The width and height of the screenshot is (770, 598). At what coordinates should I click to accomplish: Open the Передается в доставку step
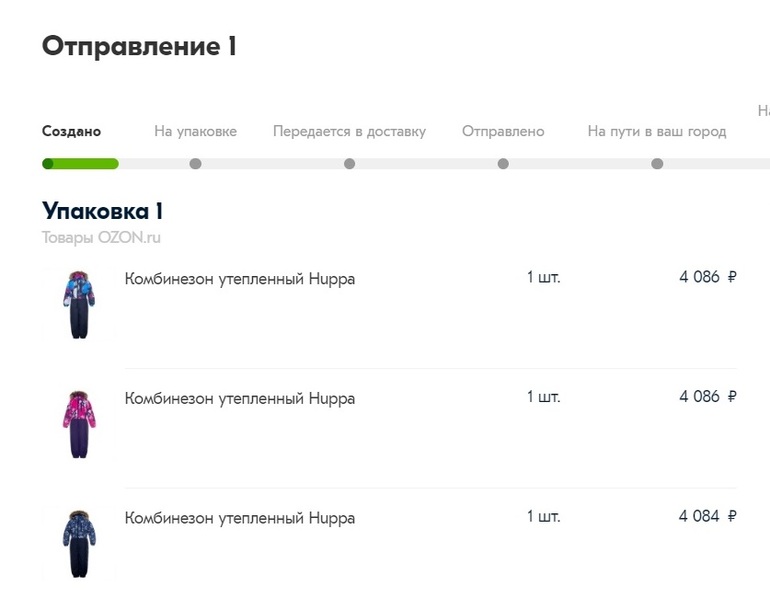pyautogui.click(x=349, y=131)
